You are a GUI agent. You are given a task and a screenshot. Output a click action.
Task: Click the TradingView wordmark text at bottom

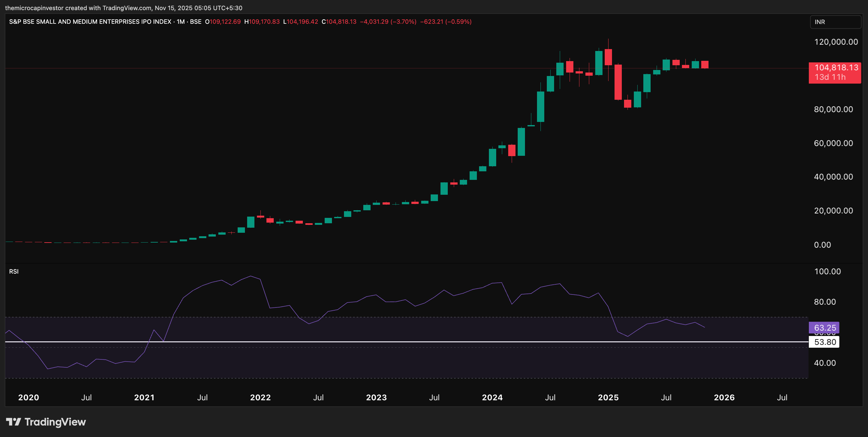click(55, 422)
